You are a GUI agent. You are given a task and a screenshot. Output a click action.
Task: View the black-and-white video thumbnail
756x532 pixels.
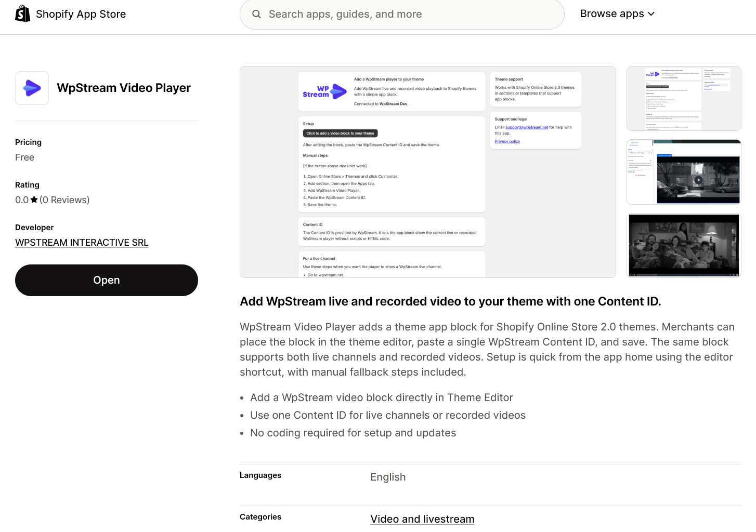coord(684,245)
